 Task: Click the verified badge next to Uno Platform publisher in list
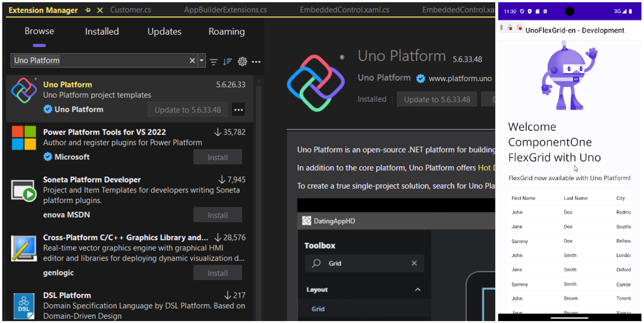click(48, 109)
